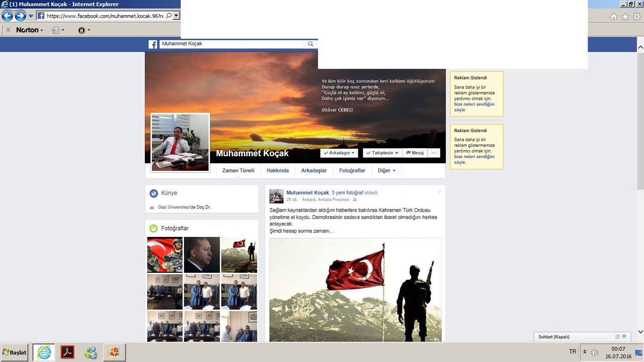Open the Norton help question-mark dropdown
This screenshot has height=362, width=644.
58,30
